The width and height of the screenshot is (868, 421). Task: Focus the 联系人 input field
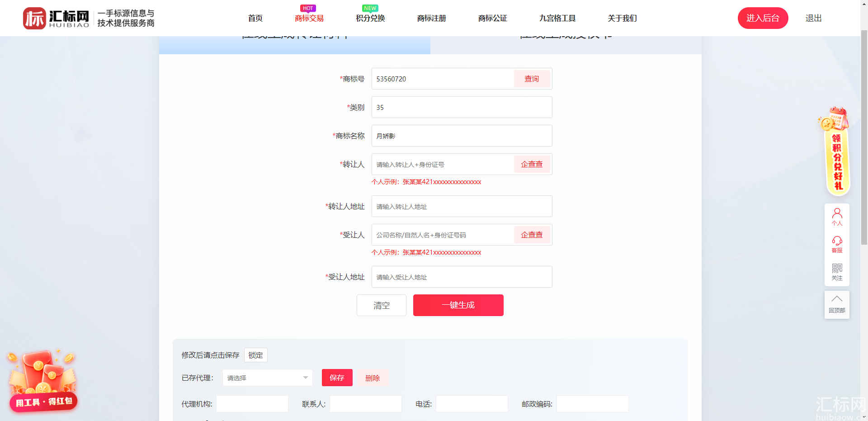pos(366,404)
